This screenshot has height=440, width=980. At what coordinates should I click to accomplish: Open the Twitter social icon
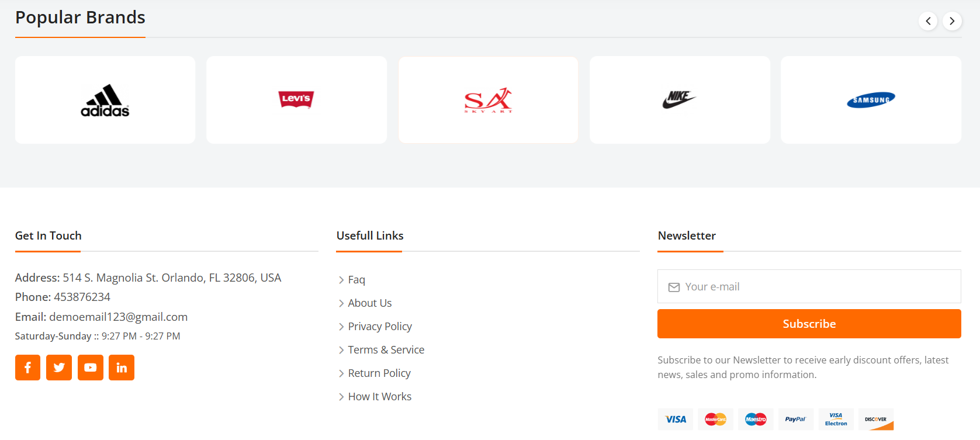(x=59, y=368)
